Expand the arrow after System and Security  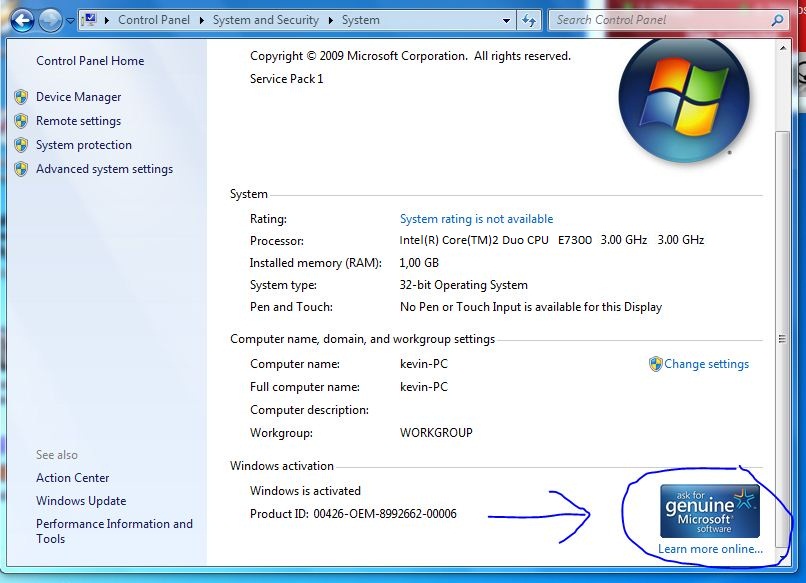pos(331,21)
